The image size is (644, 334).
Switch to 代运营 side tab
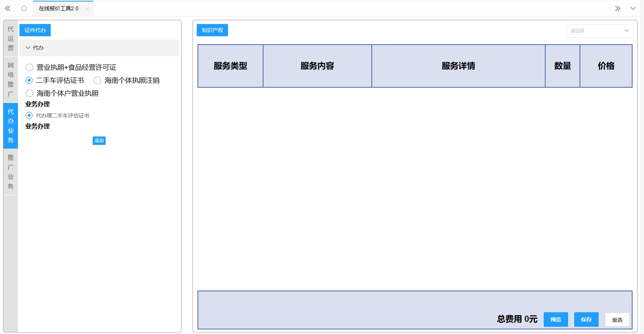[11, 39]
